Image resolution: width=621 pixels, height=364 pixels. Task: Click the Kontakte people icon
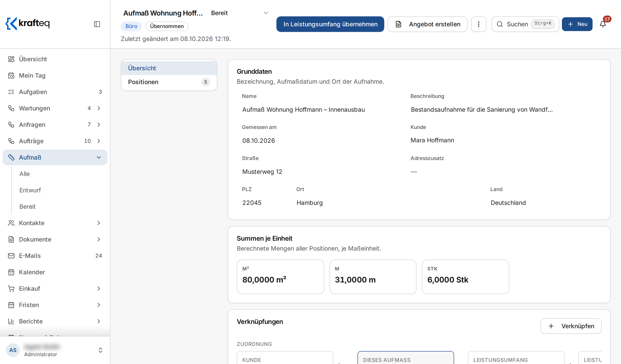[11, 223]
